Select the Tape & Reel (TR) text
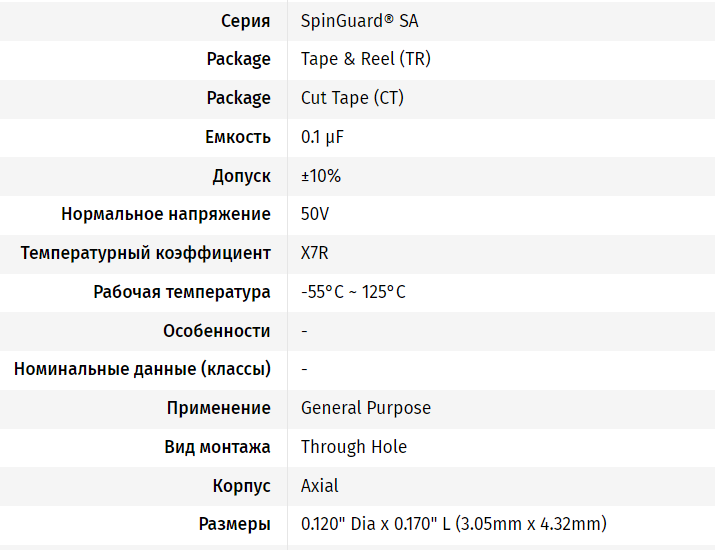The height and width of the screenshot is (550, 715). pos(365,59)
